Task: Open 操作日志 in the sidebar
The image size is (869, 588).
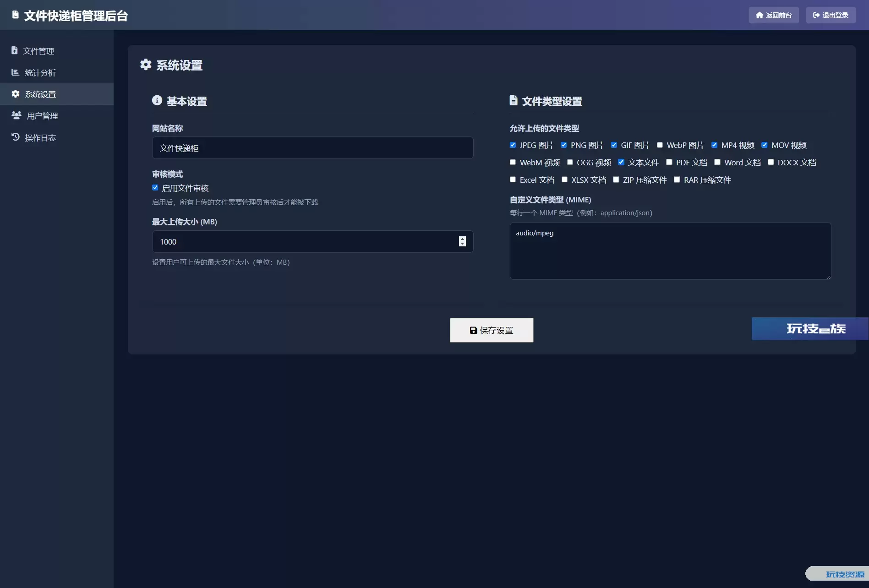Action: [x=57, y=137]
